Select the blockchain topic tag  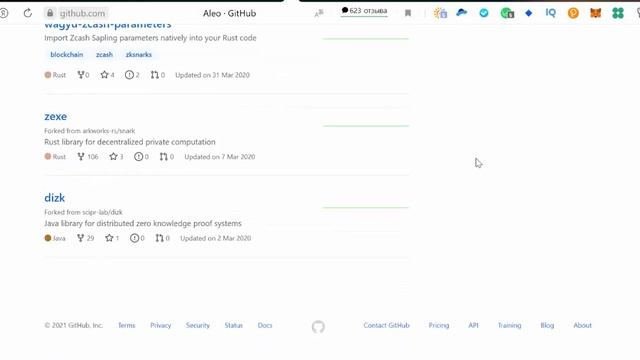67,55
